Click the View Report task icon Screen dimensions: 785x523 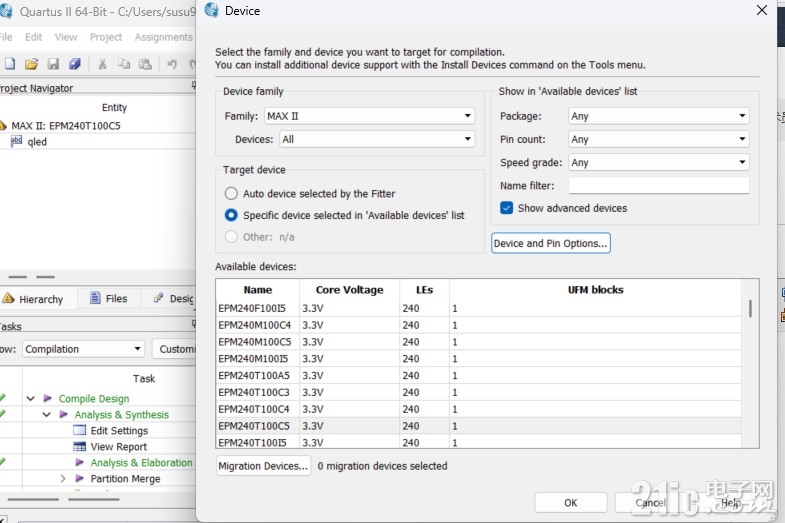[80, 446]
